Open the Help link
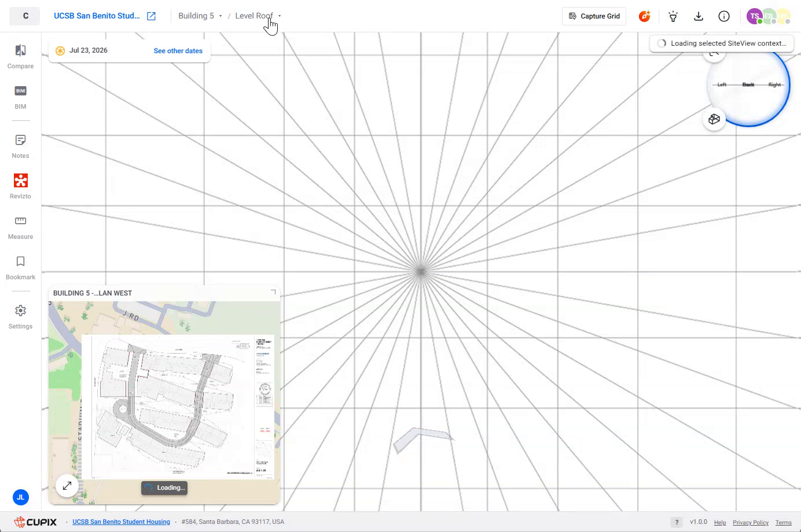This screenshot has height=532, width=801. [720, 522]
